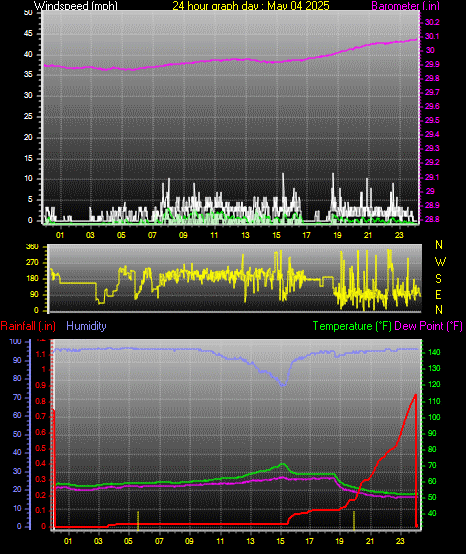This screenshot has height=554, width=466.
Task: Click the 180 value on wind direction axis
Action: (x=32, y=278)
